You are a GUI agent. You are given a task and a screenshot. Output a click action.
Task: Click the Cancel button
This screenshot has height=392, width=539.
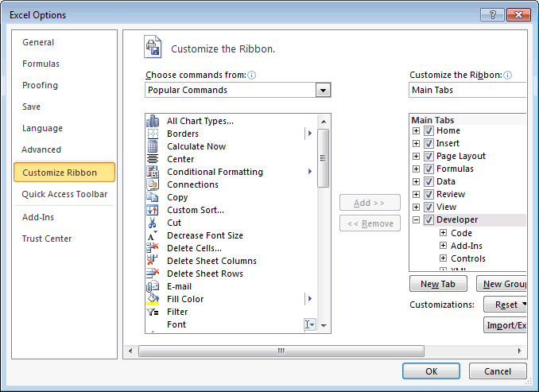(x=498, y=371)
